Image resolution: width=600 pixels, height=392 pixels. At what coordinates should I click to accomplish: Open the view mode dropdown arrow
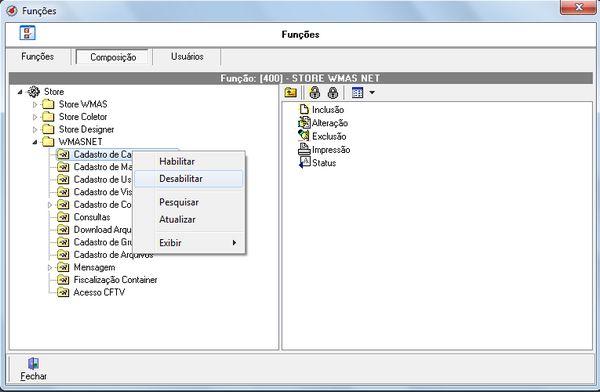[372, 93]
